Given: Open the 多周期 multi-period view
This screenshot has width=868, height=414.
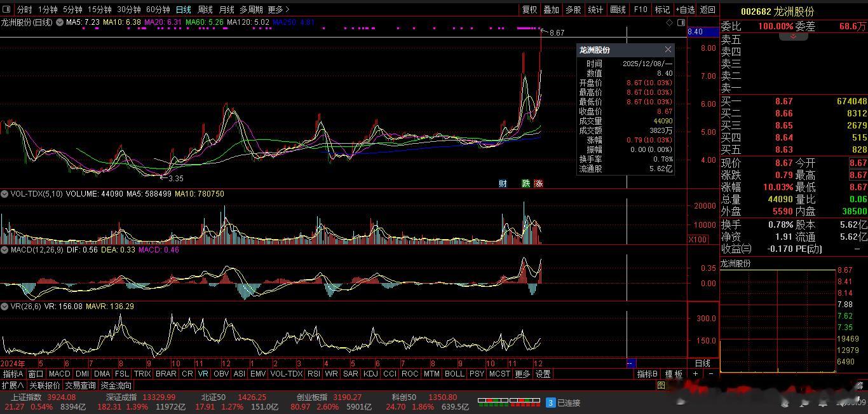Looking at the screenshot, I should pos(251,10).
